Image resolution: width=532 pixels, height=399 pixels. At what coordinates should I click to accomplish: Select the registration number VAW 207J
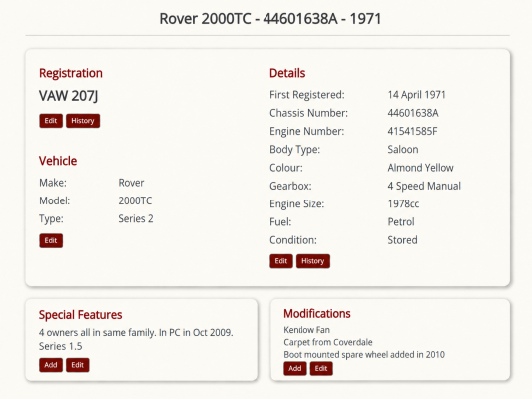(x=69, y=96)
